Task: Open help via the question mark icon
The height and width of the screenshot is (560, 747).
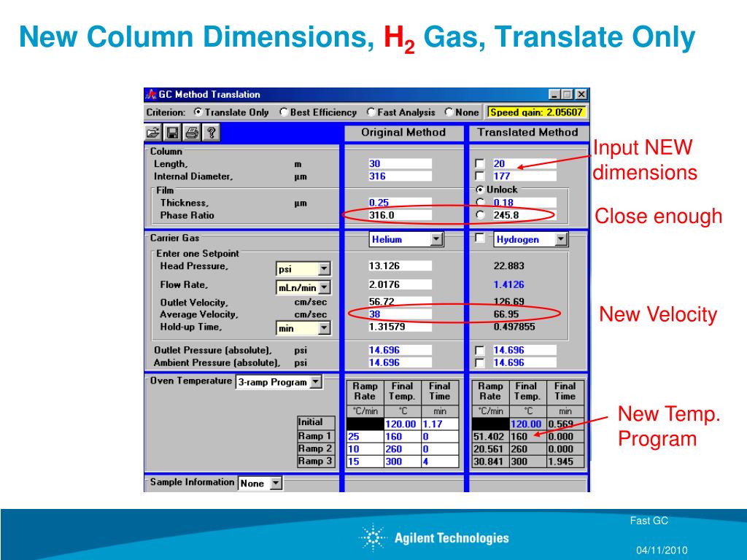Action: pos(211,133)
